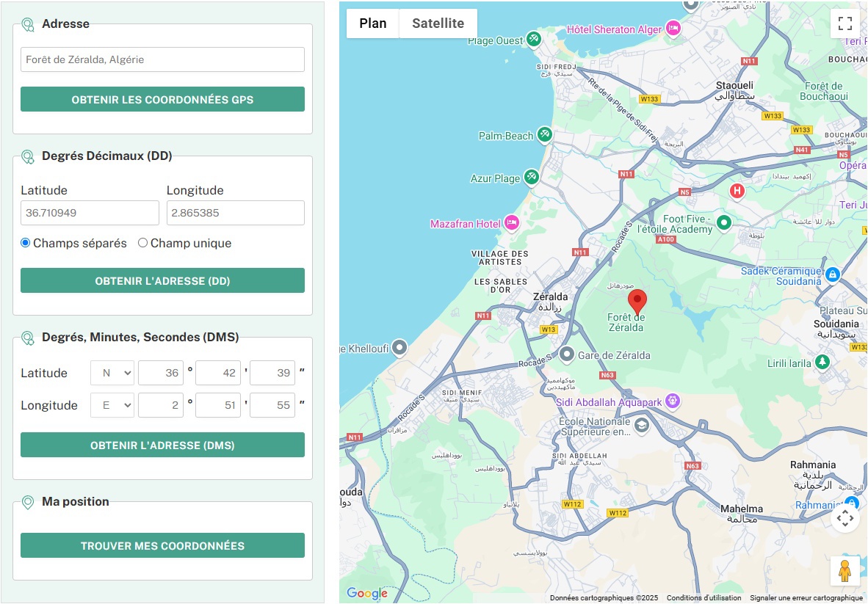Click the Google logo on the map
This screenshot has width=868, height=604.
tap(366, 594)
